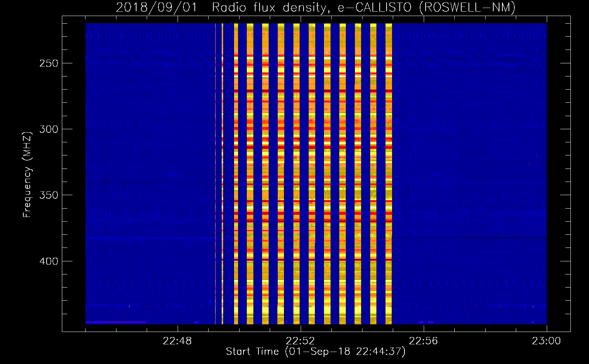Click the 22:48 time tick label
This screenshot has height=364, width=589.
pos(177,341)
